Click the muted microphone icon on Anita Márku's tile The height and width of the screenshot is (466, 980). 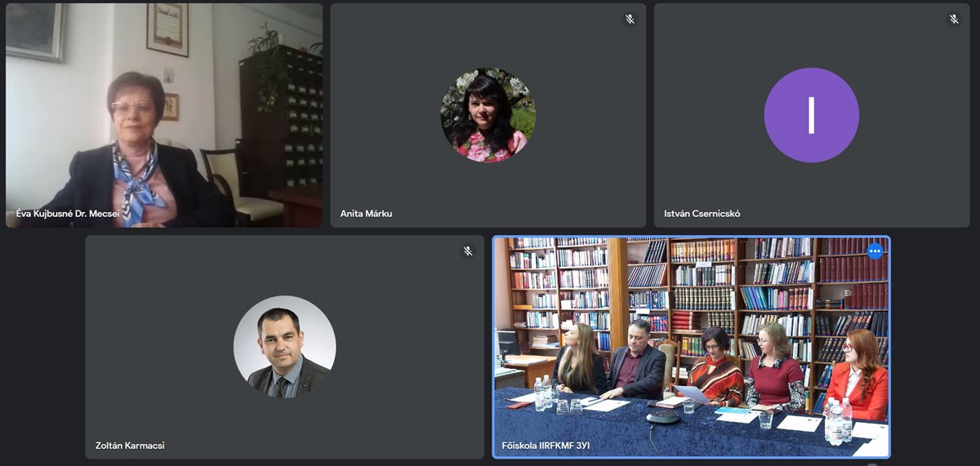(630, 19)
